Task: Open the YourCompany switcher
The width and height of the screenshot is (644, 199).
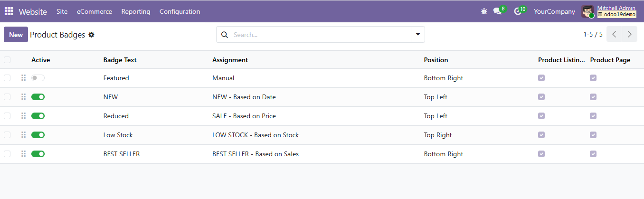Action: point(554,11)
